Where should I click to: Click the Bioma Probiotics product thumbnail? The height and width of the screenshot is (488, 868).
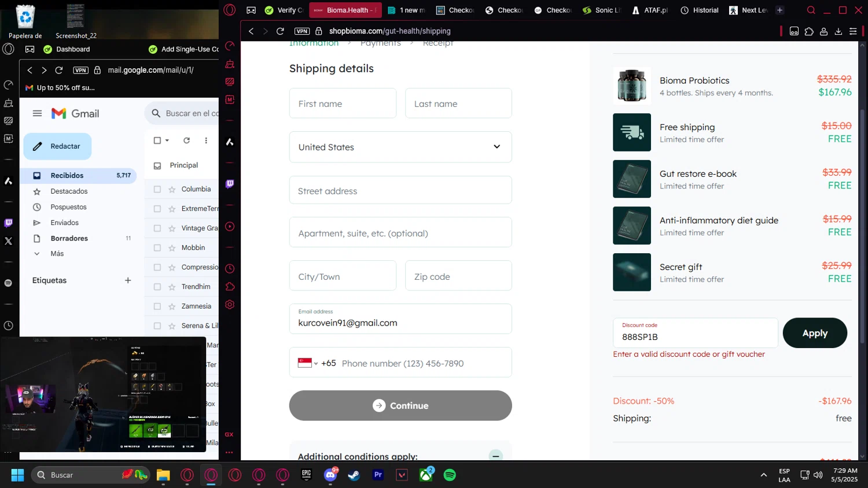click(632, 86)
